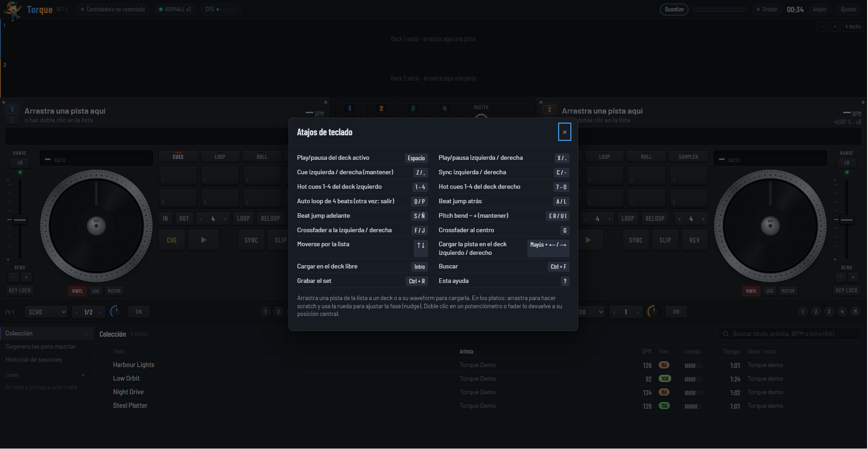Viewport: 868px width, 449px height.
Task: Increase FX 1 beat value from 1/2
Action: tap(100, 312)
